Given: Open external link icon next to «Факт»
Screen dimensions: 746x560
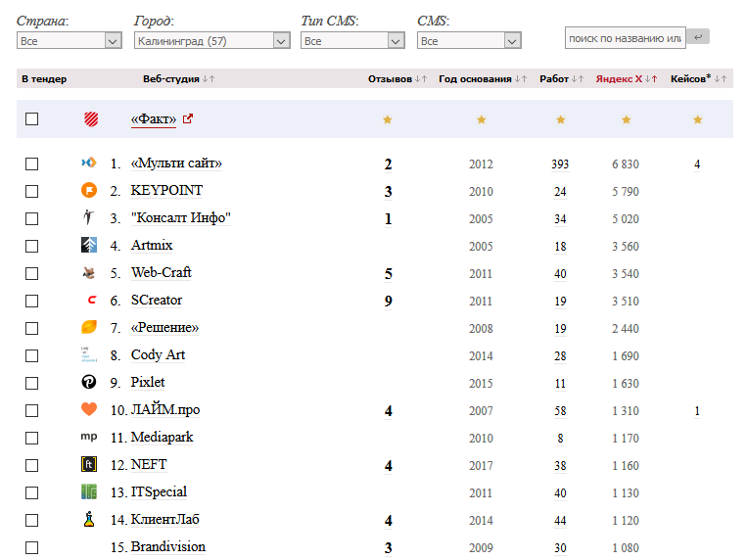Looking at the screenshot, I should (188, 119).
